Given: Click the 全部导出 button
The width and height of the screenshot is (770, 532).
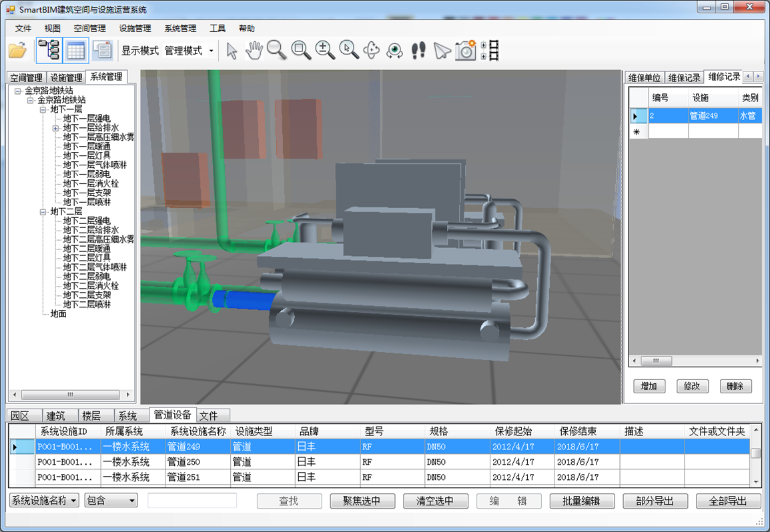Looking at the screenshot, I should [728, 501].
